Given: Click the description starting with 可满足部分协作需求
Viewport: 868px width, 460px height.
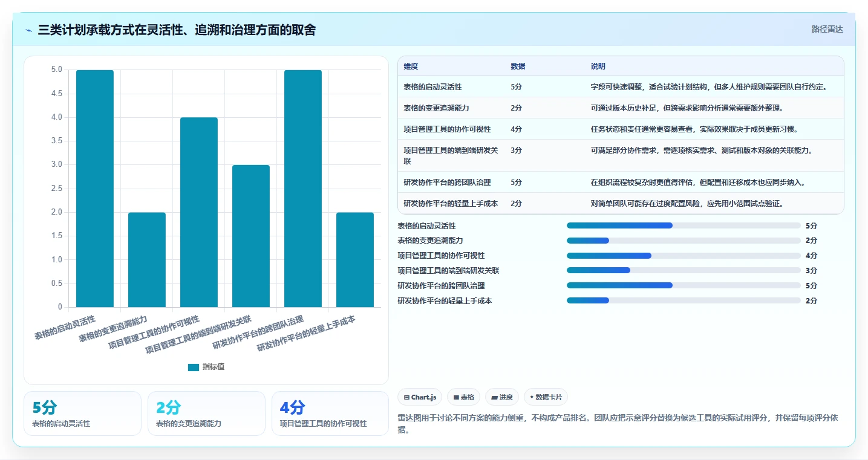Looking at the screenshot, I should coord(702,151).
